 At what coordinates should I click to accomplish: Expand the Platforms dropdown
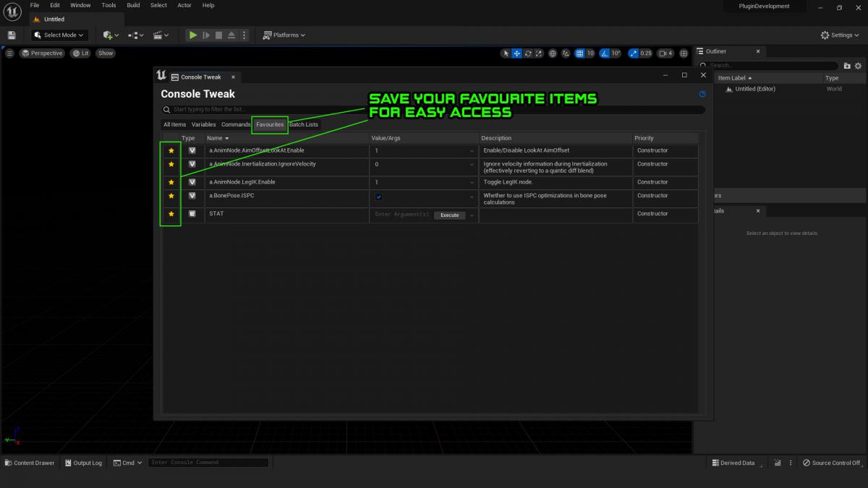coord(284,35)
